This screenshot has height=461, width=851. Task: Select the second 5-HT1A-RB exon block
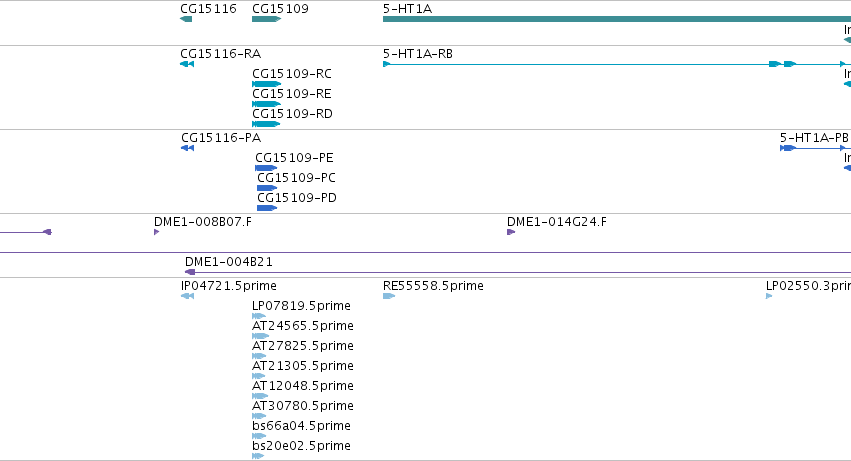(790, 64)
